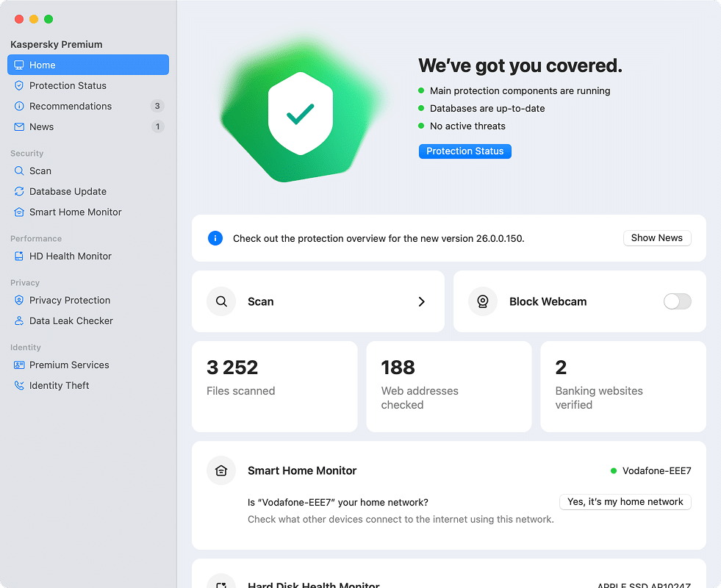Open Protection Status in the sidebar
Screen dimensions: 721x588
(88, 85)
